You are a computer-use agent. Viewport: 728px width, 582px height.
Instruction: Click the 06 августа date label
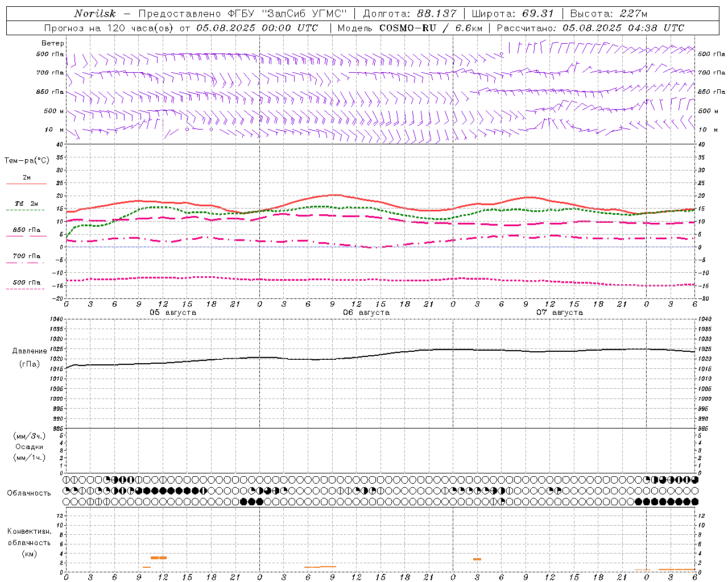[x=366, y=313]
